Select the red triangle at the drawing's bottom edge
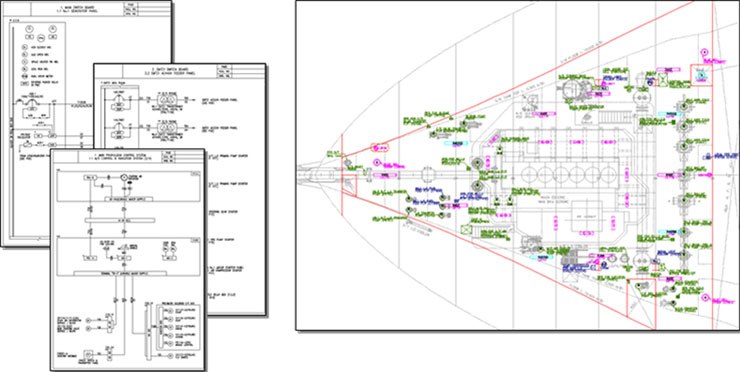 pos(640,304)
